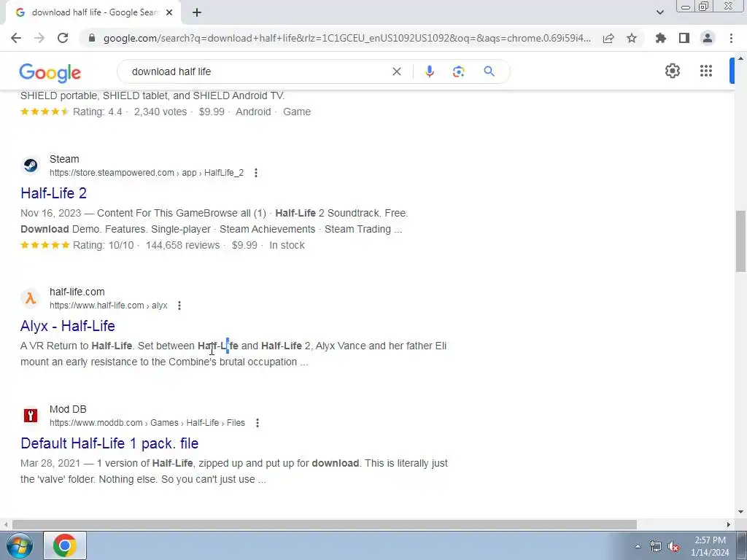This screenshot has width=747, height=560.
Task: Open the Half-Life 2 result link
Action: [53, 192]
